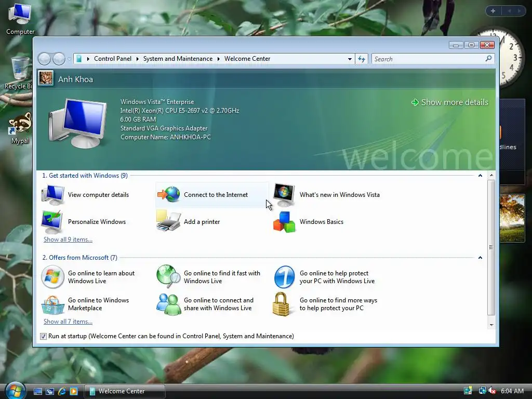
Task: Collapse the Offers from Microsoft section
Action: click(x=480, y=258)
